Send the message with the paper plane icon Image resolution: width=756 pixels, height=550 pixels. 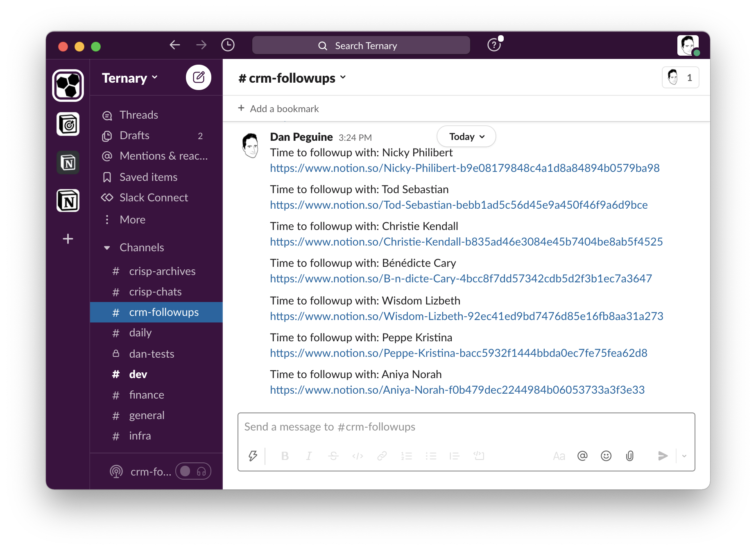click(x=663, y=455)
